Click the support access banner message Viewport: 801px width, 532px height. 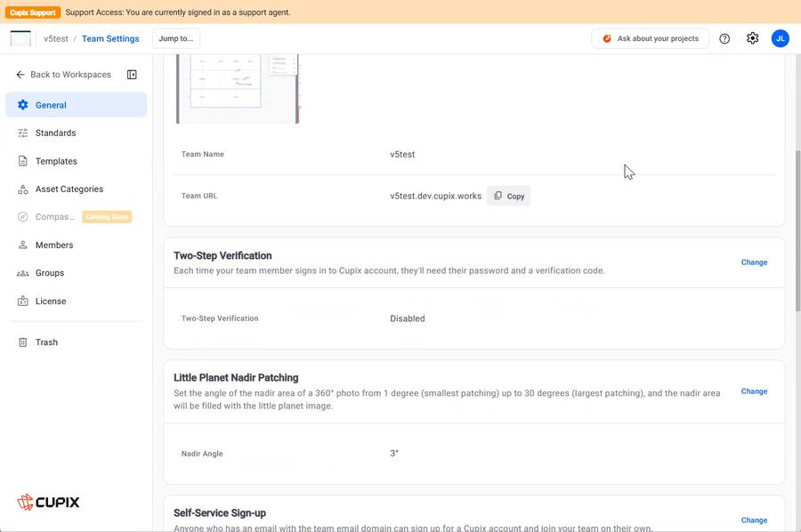[178, 12]
